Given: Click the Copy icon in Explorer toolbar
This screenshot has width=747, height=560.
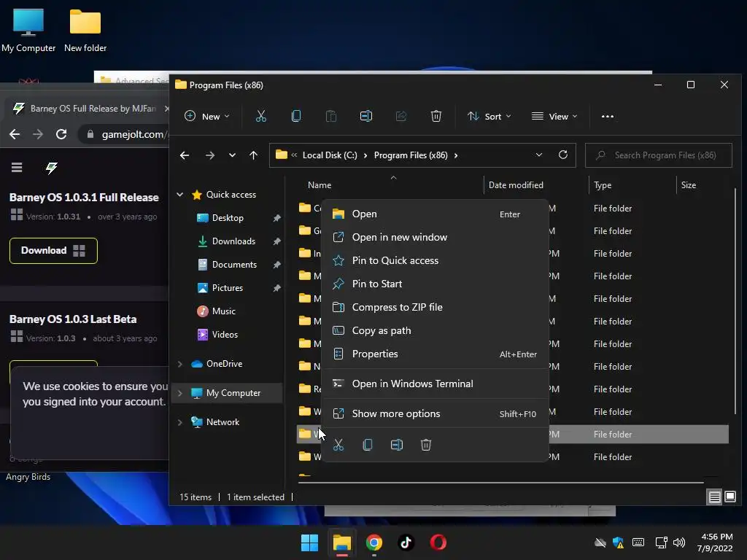Looking at the screenshot, I should click(x=296, y=116).
